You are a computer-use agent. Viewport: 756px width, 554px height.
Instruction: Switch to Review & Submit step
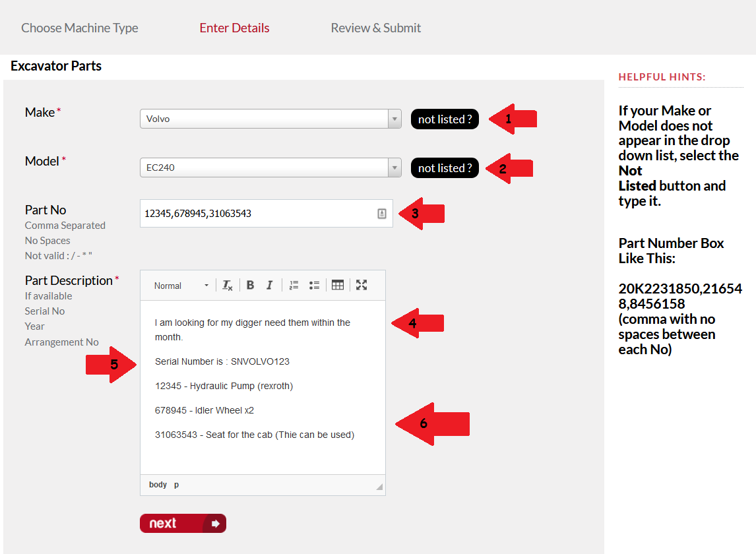pos(376,28)
